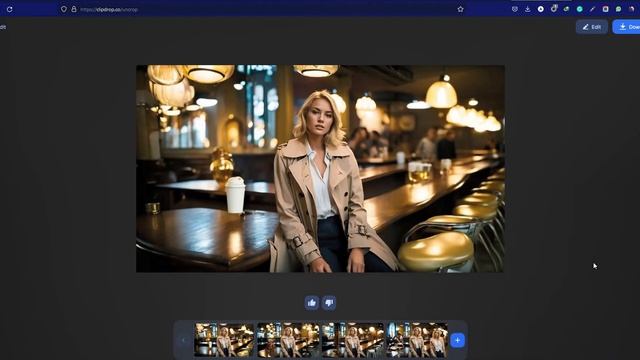Click the pen-shaped extension icon
This screenshot has height=360, width=640.
coord(593,9)
